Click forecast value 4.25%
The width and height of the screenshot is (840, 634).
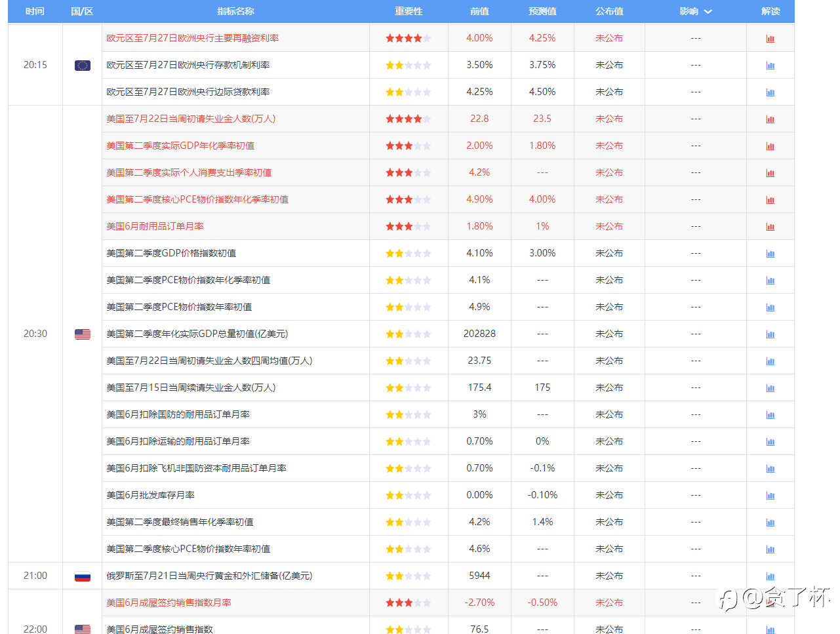(x=542, y=38)
